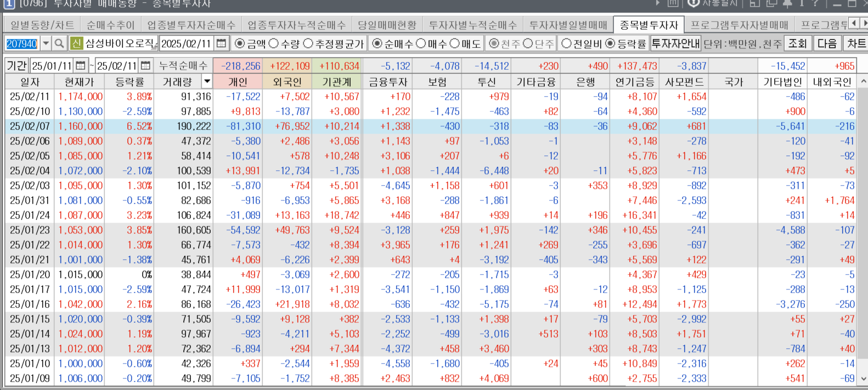Click the stock code input field
This screenshot has width=868, height=390.
point(22,43)
